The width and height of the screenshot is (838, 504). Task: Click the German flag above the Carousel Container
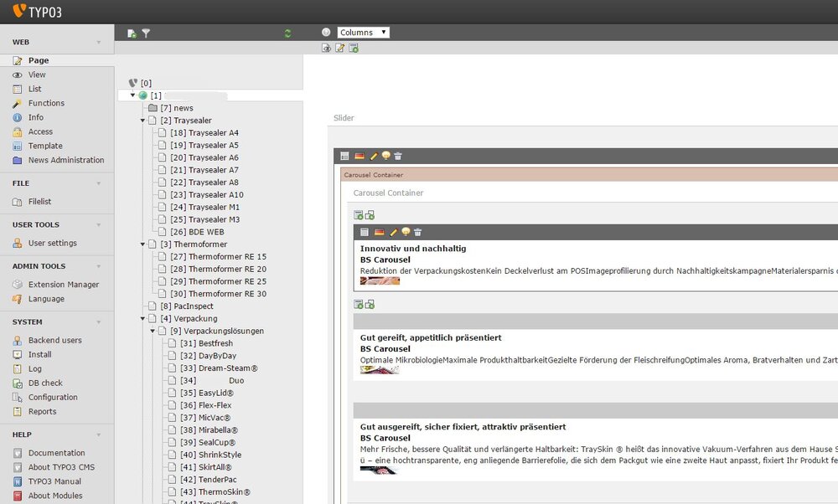point(360,156)
